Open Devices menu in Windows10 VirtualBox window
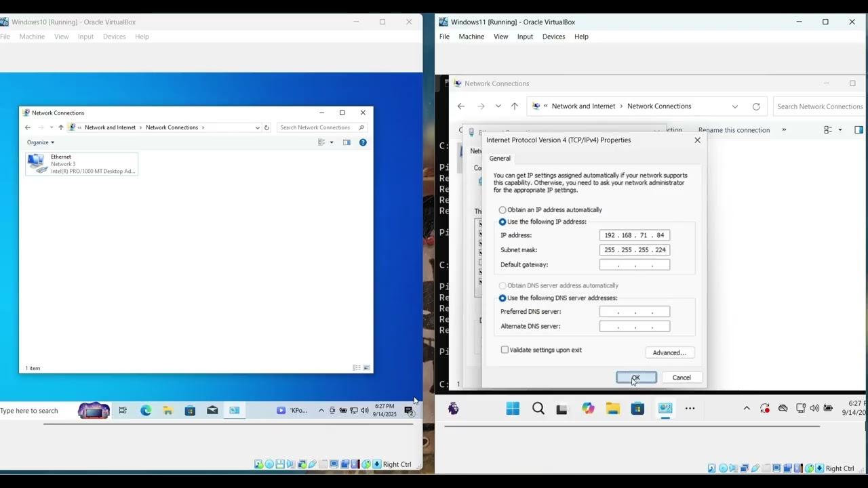 (114, 37)
